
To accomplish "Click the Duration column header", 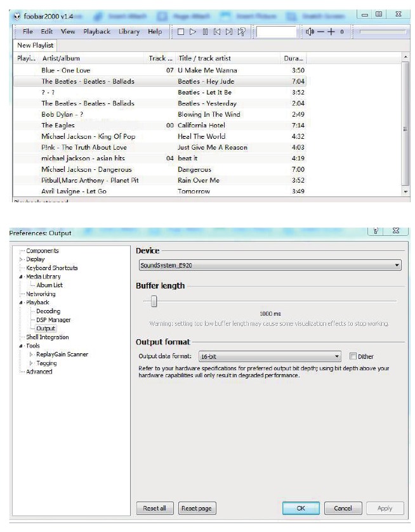I will [x=293, y=58].
